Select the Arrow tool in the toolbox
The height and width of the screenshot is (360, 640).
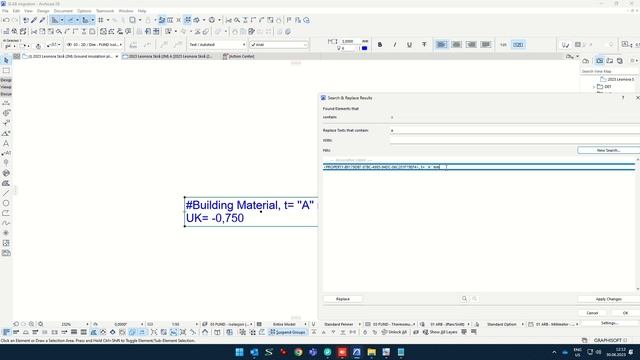[x=6, y=60]
